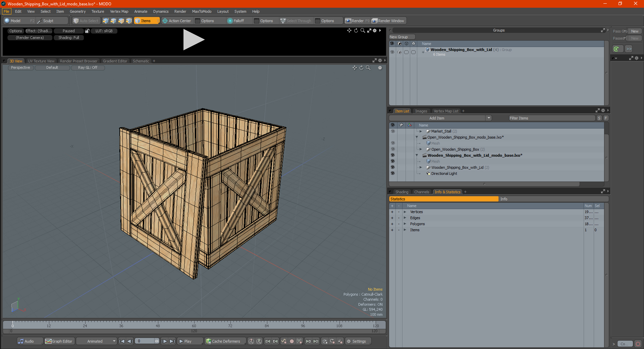Click the render preview pan icon

click(350, 31)
